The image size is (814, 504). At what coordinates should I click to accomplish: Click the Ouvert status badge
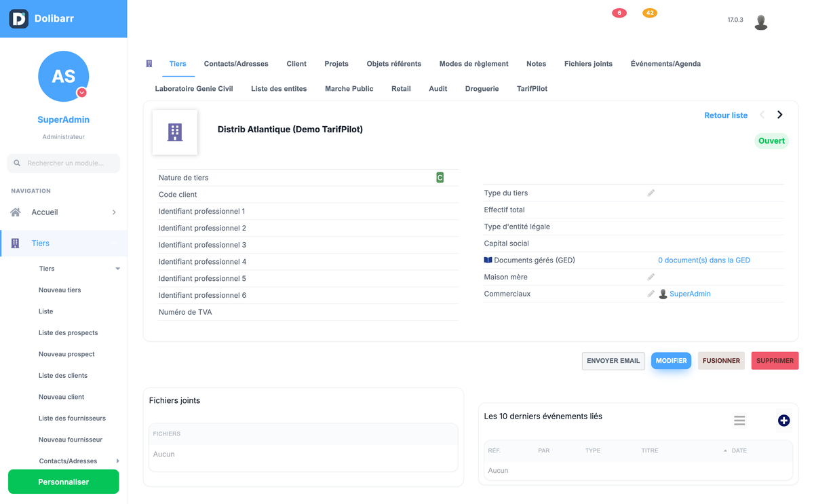pyautogui.click(x=771, y=141)
